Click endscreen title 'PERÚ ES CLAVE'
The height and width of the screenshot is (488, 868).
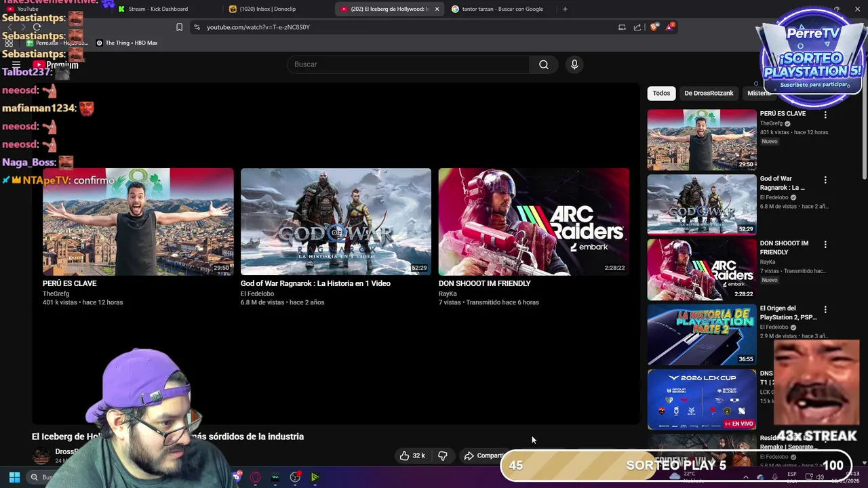click(70, 283)
